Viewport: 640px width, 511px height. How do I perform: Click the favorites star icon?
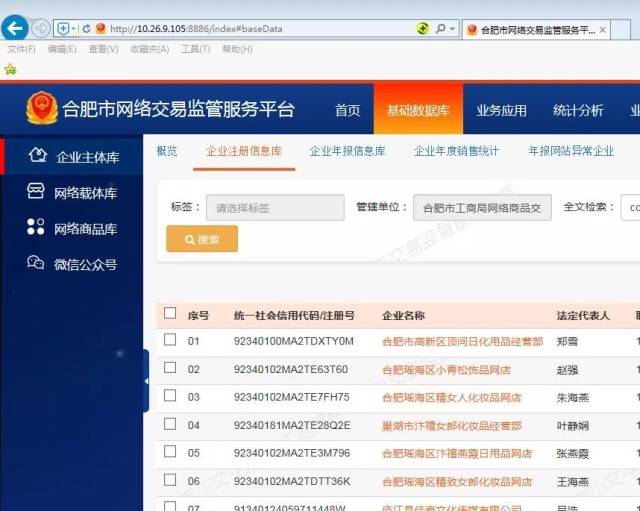click(11, 69)
